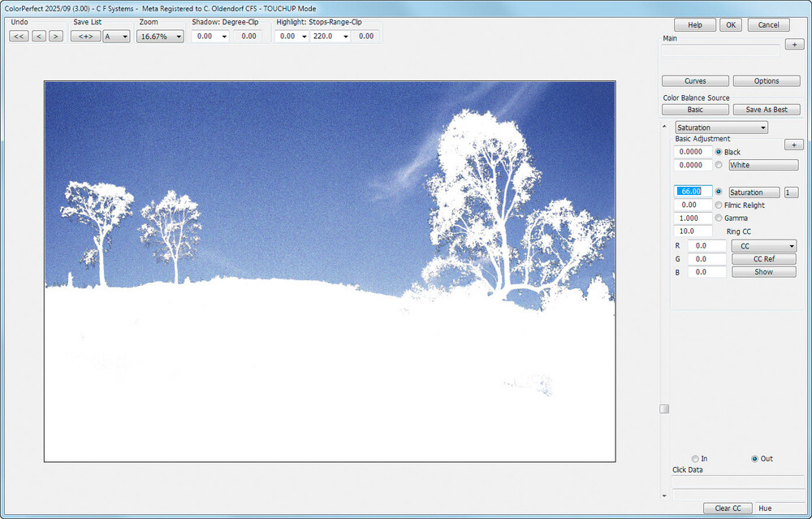The width and height of the screenshot is (812, 519).
Task: Select the Black radio button
Action: point(718,152)
